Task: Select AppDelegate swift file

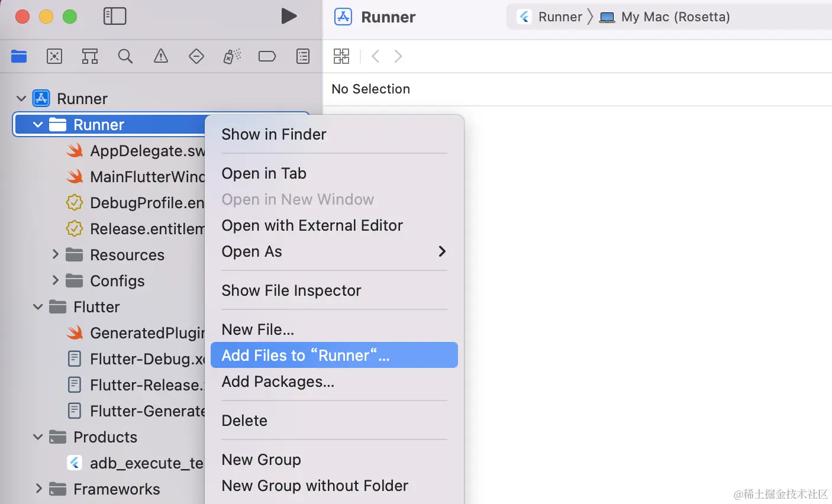Action: pos(136,151)
